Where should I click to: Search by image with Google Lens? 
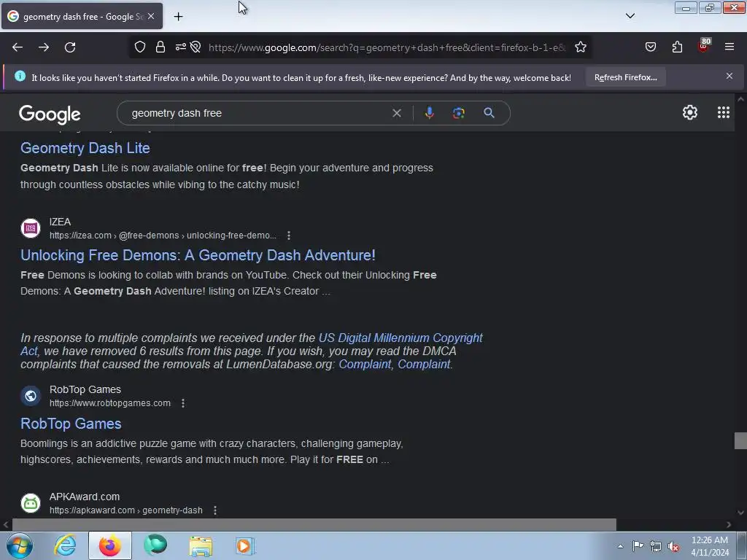(x=458, y=113)
